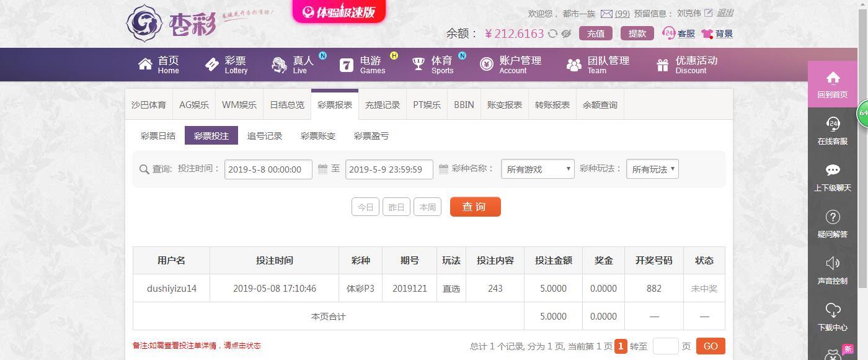Click 声音控制 sound control icon
The width and height of the screenshot is (868, 360).
[833, 264]
